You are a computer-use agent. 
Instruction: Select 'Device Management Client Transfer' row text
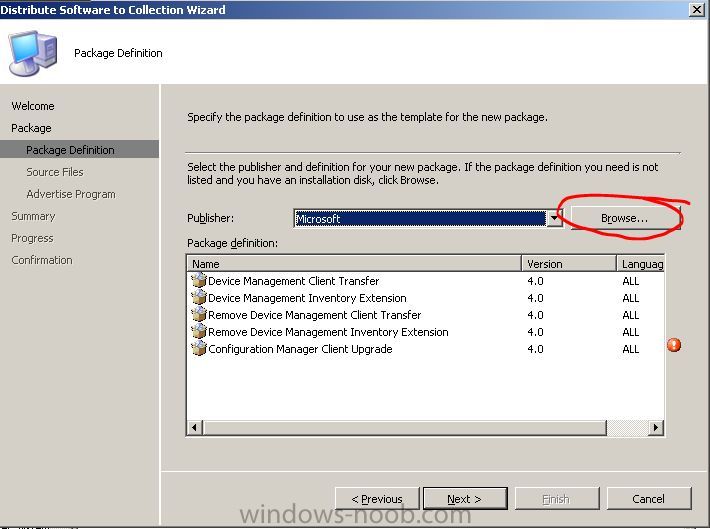coord(293,281)
